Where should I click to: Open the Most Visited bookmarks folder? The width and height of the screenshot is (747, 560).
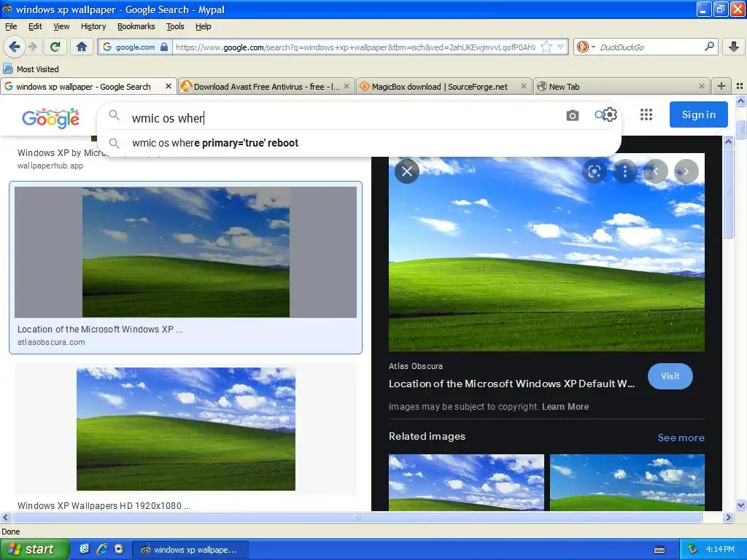31,69
